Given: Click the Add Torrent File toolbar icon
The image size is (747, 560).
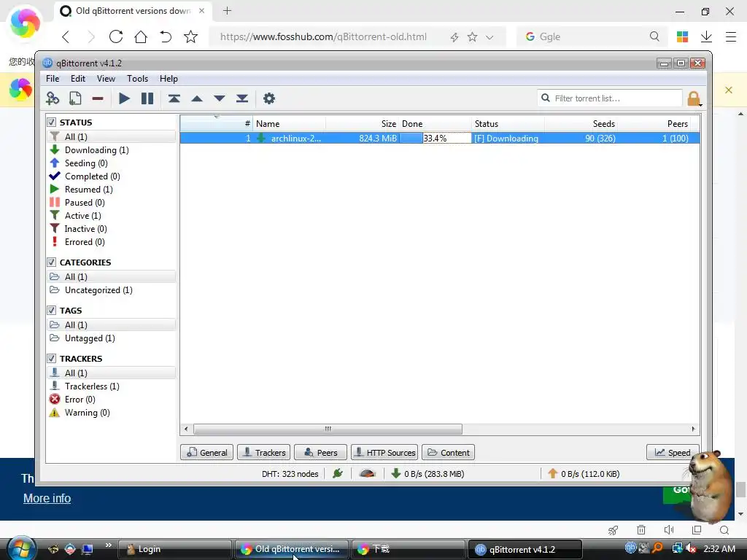Looking at the screenshot, I should [75, 98].
